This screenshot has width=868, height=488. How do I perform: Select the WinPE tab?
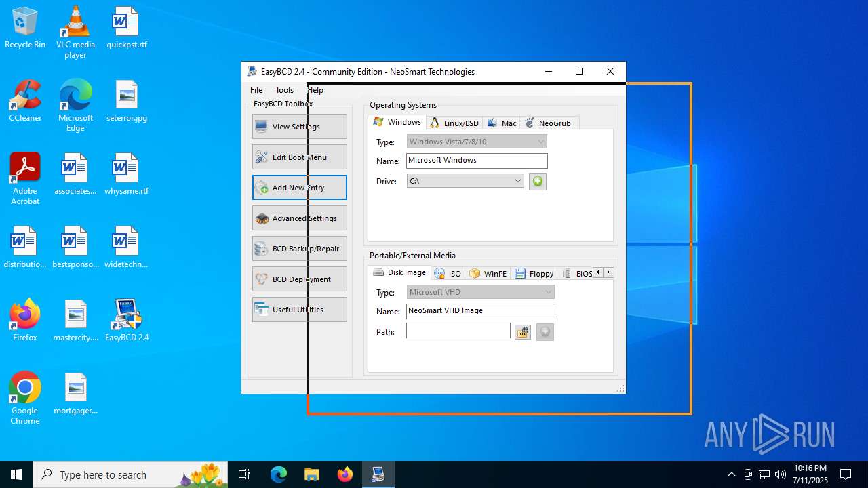tap(488, 274)
